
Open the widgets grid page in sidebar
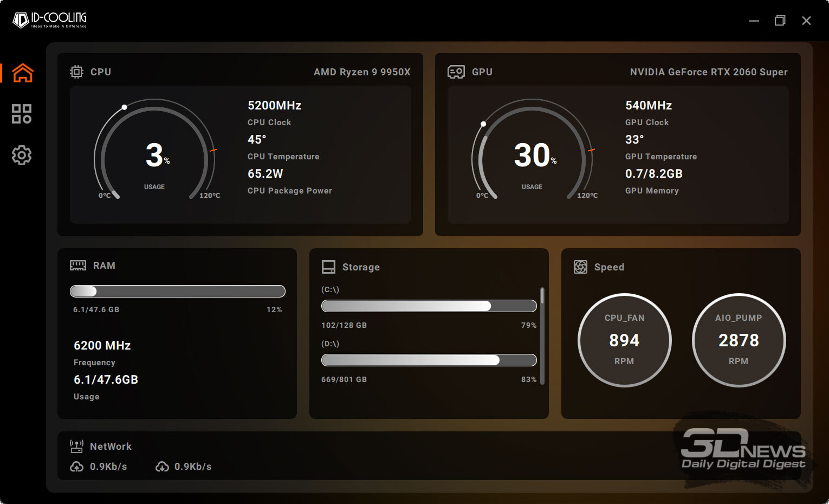point(22,114)
